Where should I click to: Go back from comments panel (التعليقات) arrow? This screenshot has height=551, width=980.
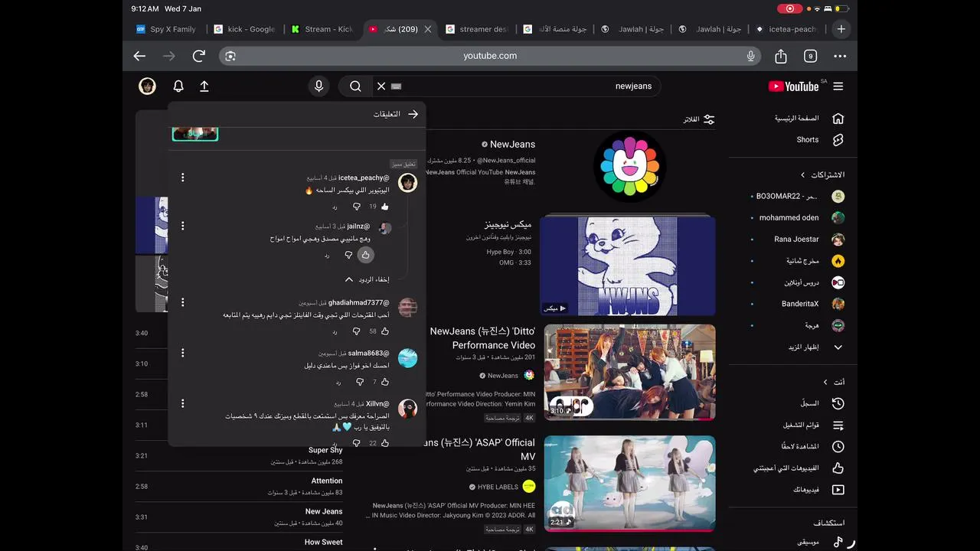pos(413,114)
